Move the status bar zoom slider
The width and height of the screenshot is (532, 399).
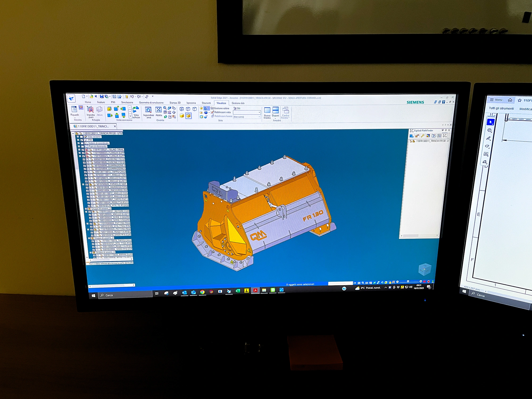click(x=408, y=281)
